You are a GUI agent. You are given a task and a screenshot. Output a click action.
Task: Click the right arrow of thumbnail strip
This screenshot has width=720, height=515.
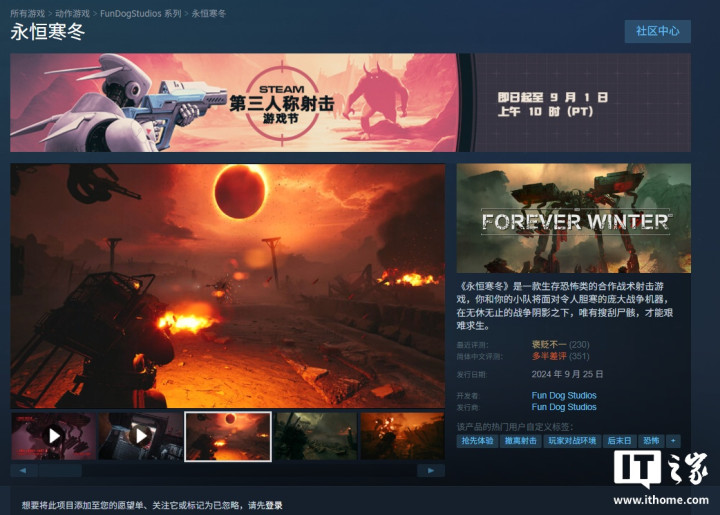[431, 470]
